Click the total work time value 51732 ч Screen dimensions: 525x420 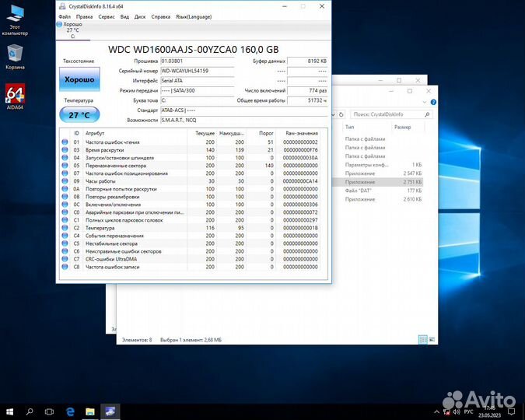point(307,100)
